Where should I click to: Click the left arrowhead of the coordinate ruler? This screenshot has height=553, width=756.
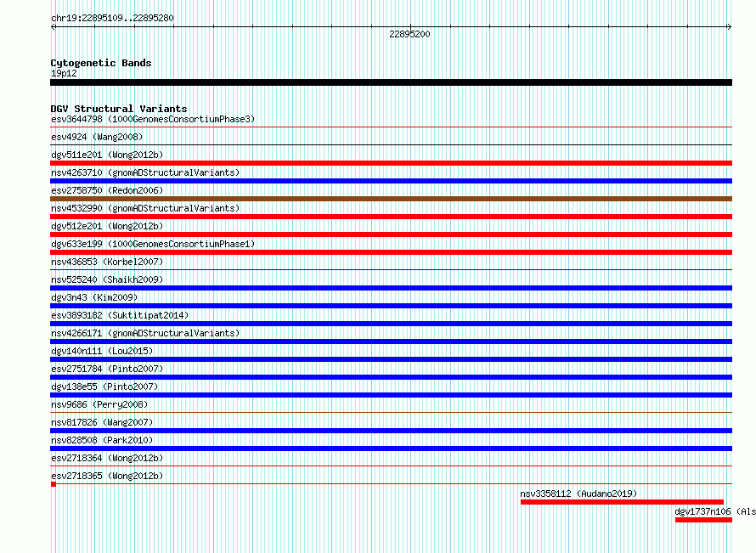tap(53, 27)
